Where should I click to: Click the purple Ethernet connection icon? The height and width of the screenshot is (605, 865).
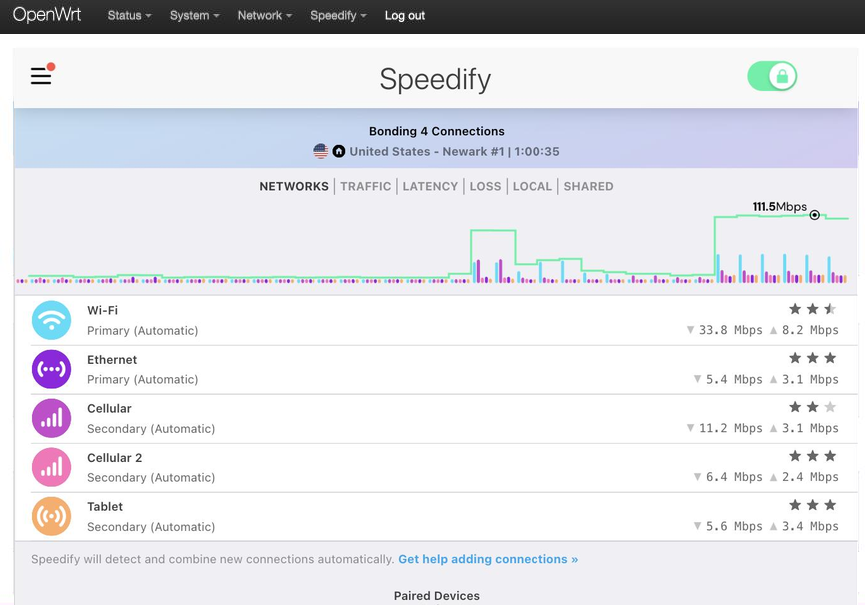pos(51,369)
